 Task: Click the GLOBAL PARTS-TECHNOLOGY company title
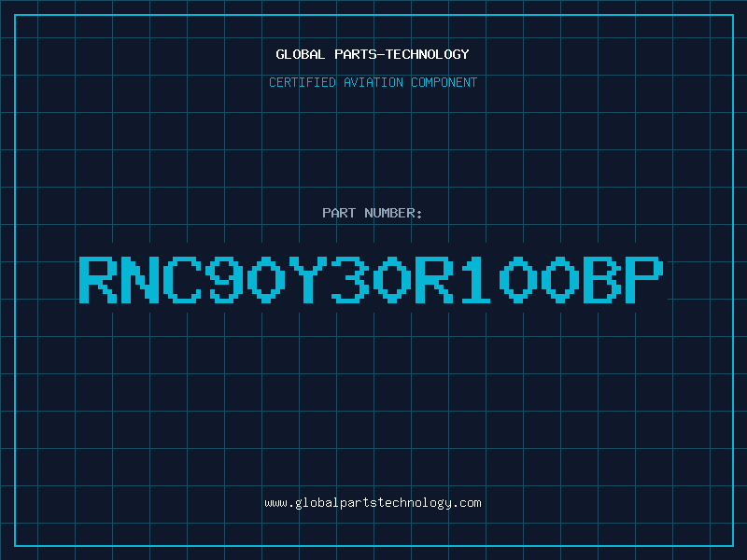tap(373, 54)
